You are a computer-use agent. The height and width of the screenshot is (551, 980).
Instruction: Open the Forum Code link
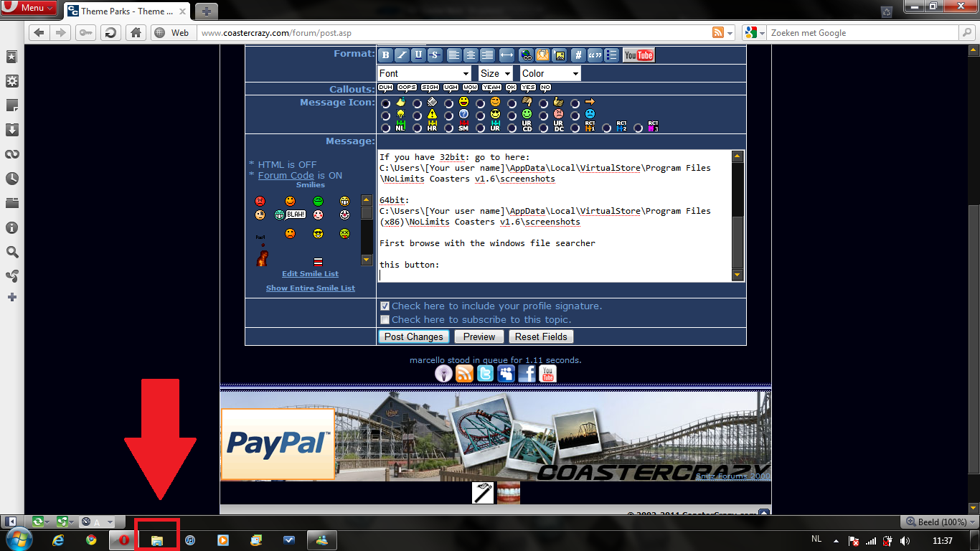click(286, 175)
